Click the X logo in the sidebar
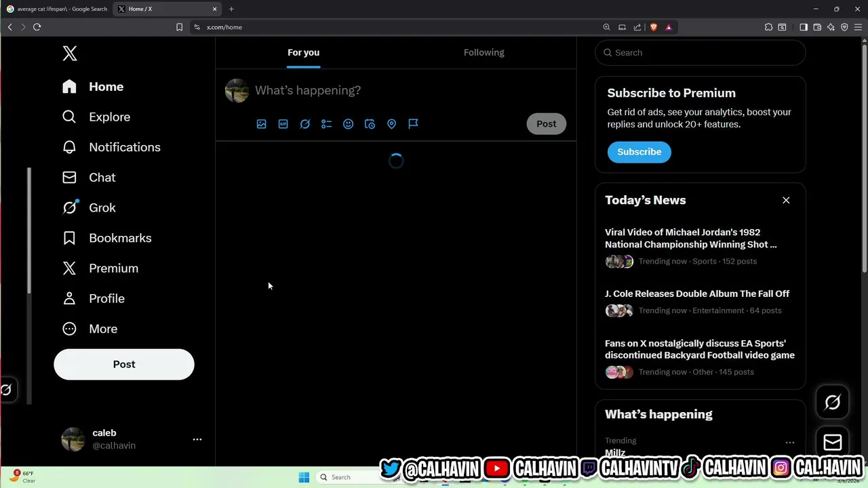The height and width of the screenshot is (488, 868). point(70,54)
